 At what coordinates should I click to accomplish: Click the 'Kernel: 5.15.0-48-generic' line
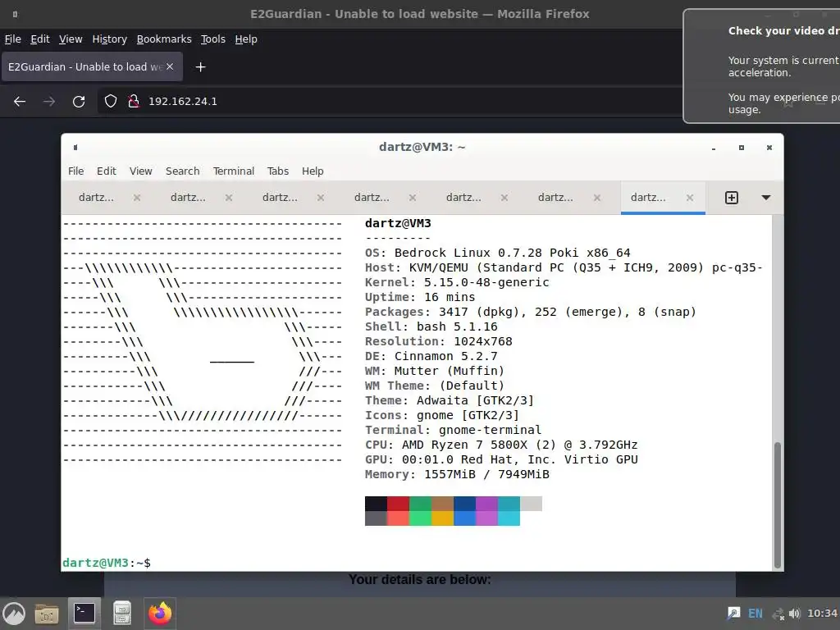pos(457,282)
